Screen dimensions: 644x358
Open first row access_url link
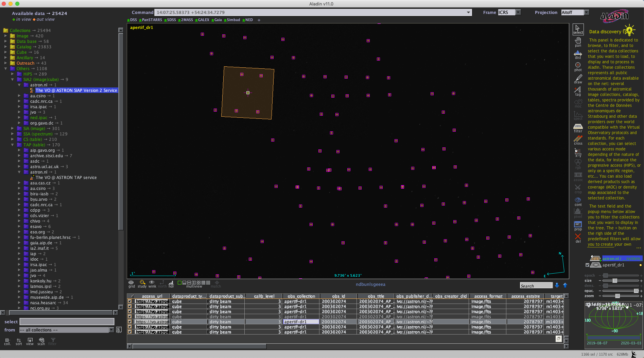[152, 301]
